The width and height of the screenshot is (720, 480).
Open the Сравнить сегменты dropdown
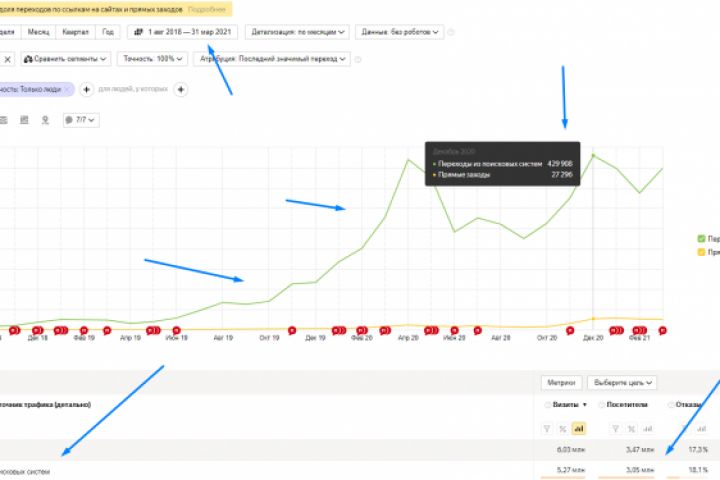coord(65,59)
